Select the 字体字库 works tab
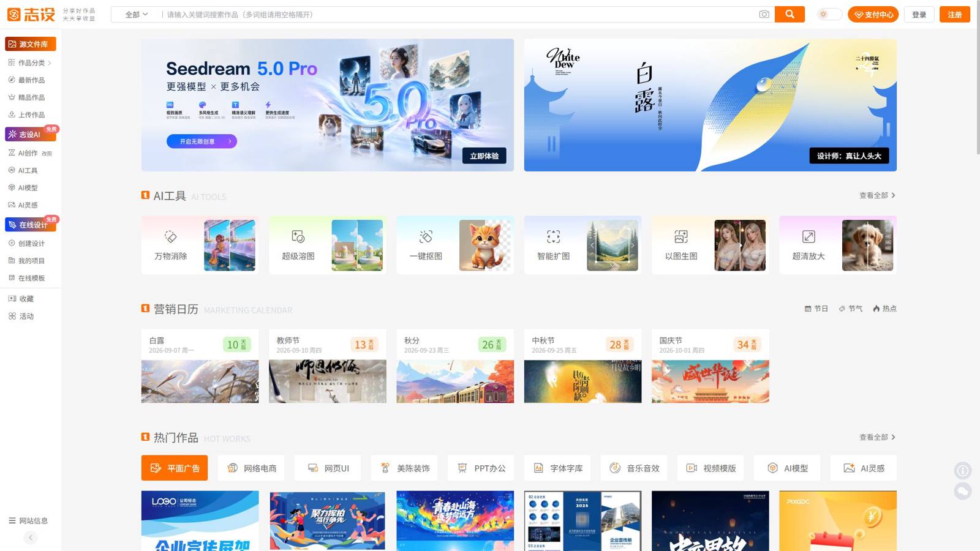The width and height of the screenshot is (980, 551). [x=557, y=468]
